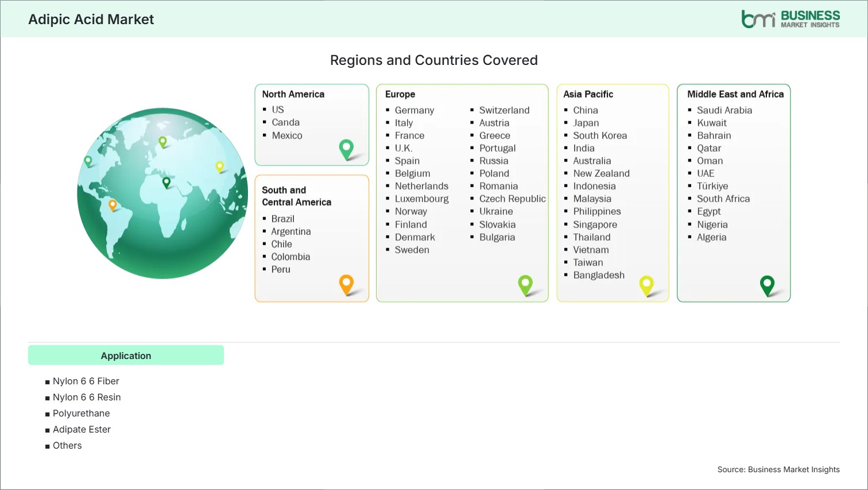The height and width of the screenshot is (490, 868).
Task: Click China in the Asia Pacific list
Action: 586,110
